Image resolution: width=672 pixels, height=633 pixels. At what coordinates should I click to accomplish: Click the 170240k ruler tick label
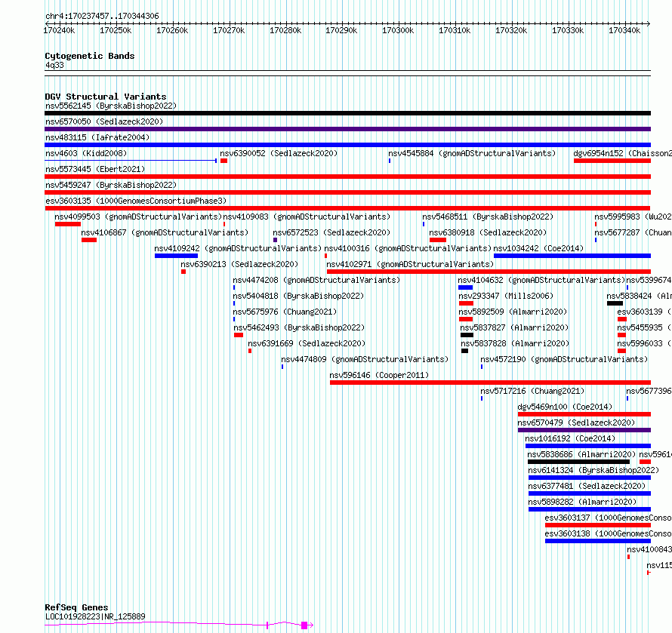pos(59,30)
